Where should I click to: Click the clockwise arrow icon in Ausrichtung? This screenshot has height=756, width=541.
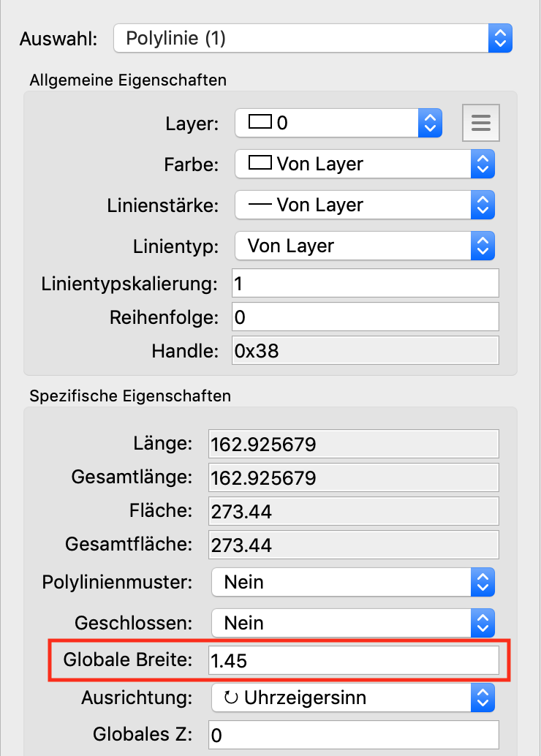click(232, 698)
